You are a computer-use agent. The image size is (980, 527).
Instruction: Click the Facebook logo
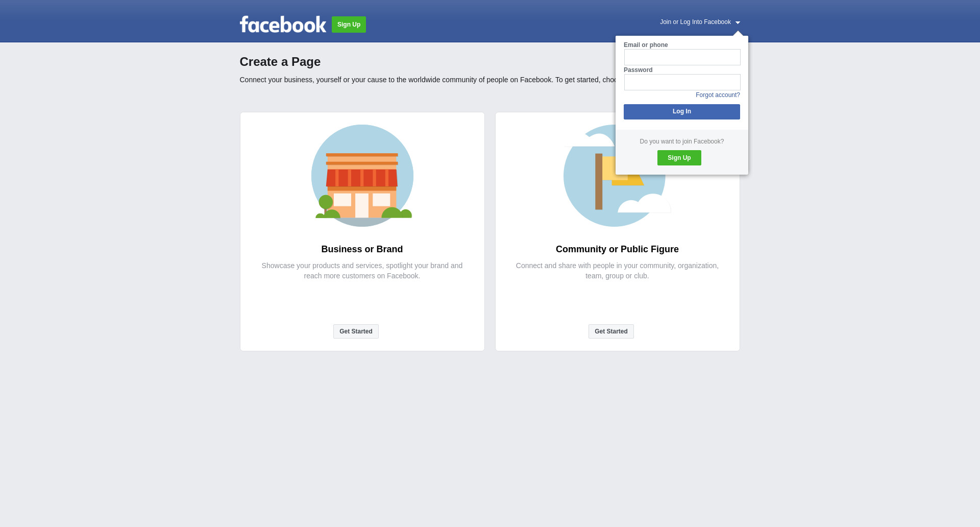pyautogui.click(x=283, y=25)
